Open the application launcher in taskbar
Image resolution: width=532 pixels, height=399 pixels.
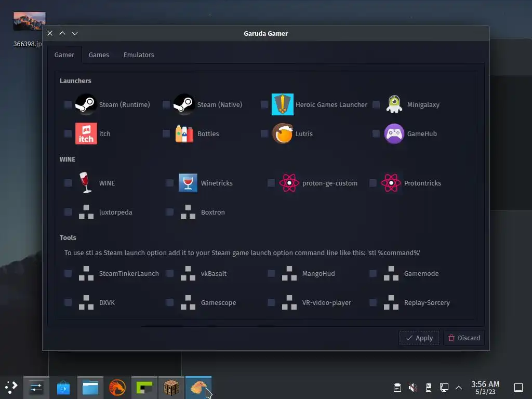point(11,388)
